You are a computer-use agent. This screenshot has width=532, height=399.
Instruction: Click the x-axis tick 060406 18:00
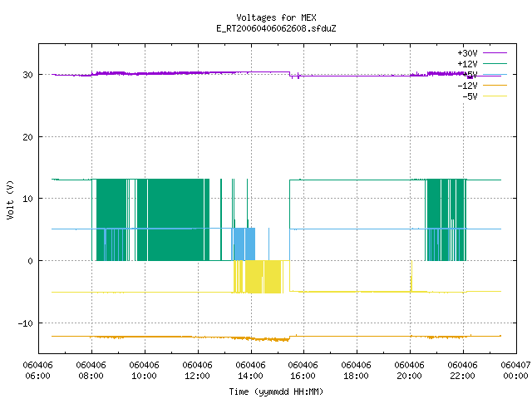click(356, 371)
